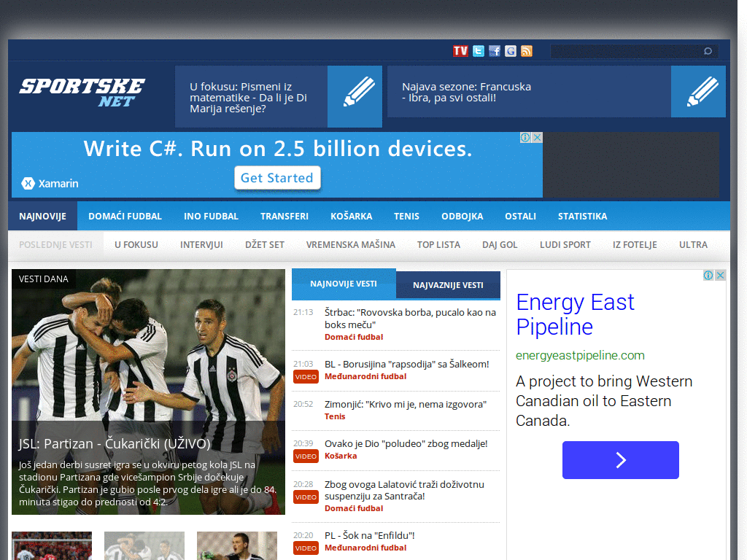Image resolution: width=747 pixels, height=560 pixels.
Task: Open the first small thumbnail below featured story
Action: pyautogui.click(x=52, y=545)
